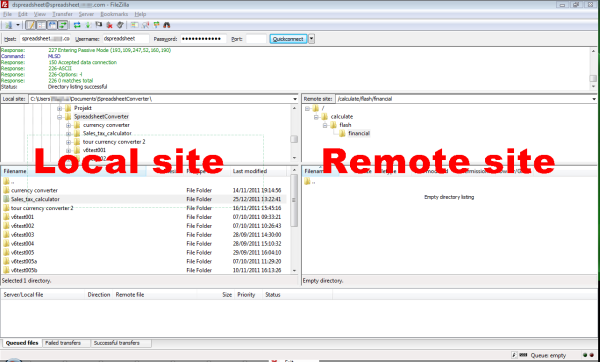
Task: Open the colored-rows directory listing filters icon
Action: 134,25
